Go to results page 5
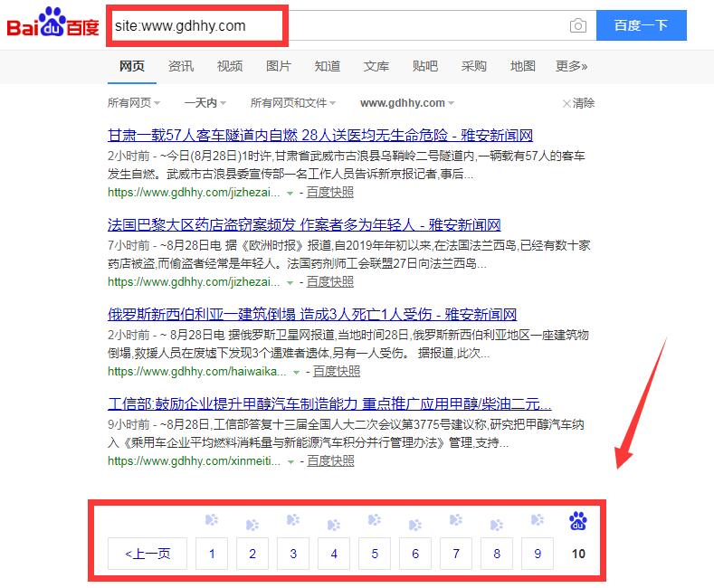 click(x=375, y=554)
